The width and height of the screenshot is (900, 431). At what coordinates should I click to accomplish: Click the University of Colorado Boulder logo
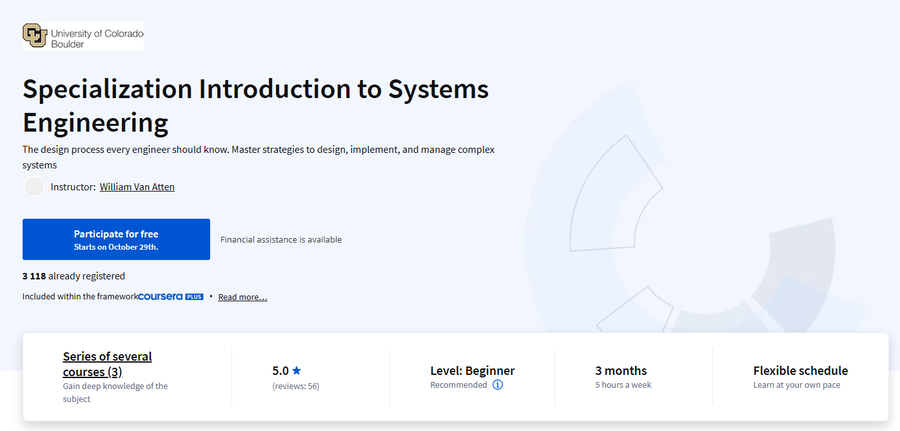point(83,37)
